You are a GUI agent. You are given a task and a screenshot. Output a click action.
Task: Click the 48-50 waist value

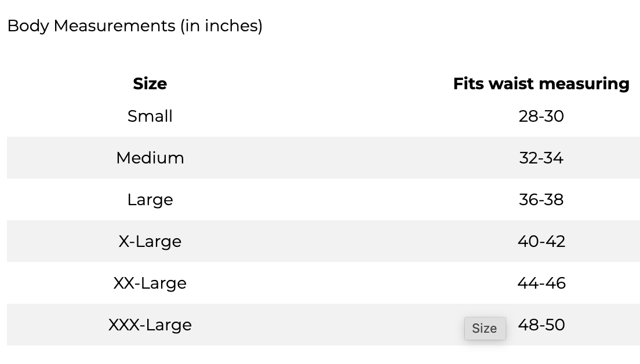tap(541, 325)
